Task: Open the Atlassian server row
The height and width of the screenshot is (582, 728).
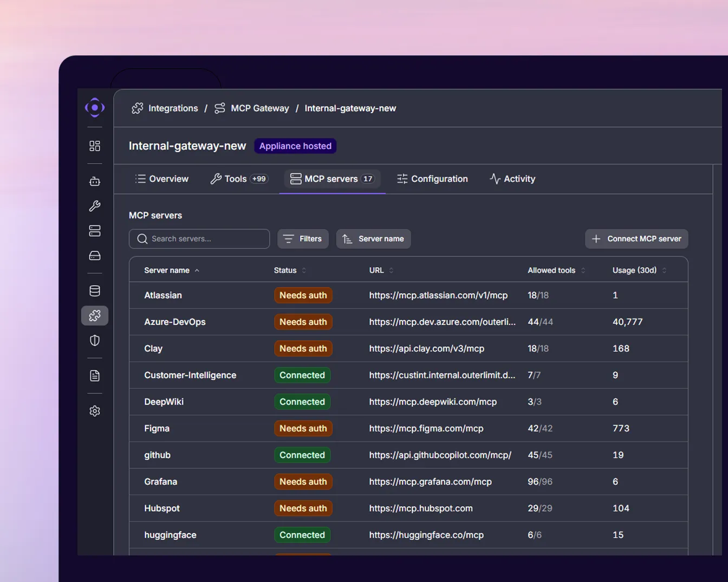Action: (408, 295)
